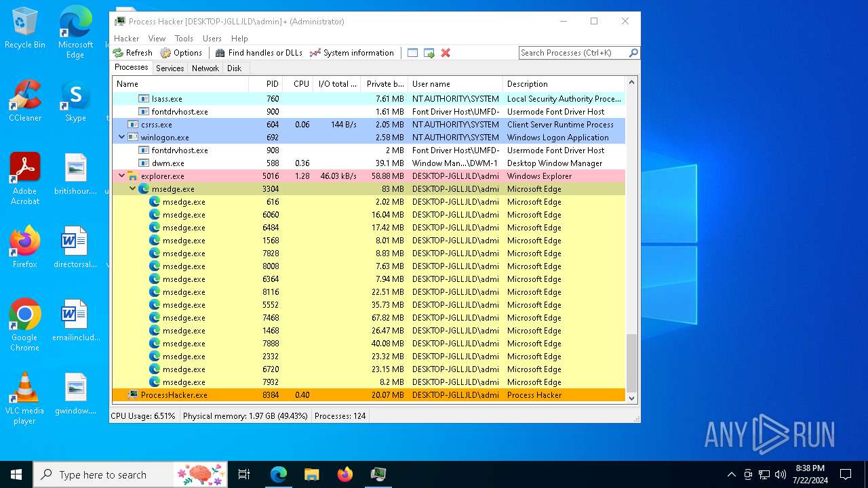Click the Processes: 124 status entry

340,415
